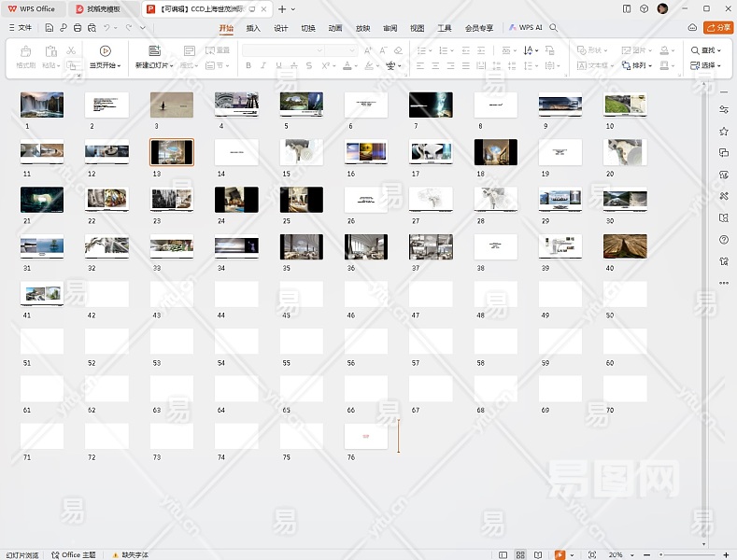Switch to the 插入 ribbon tab

pyautogui.click(x=253, y=28)
